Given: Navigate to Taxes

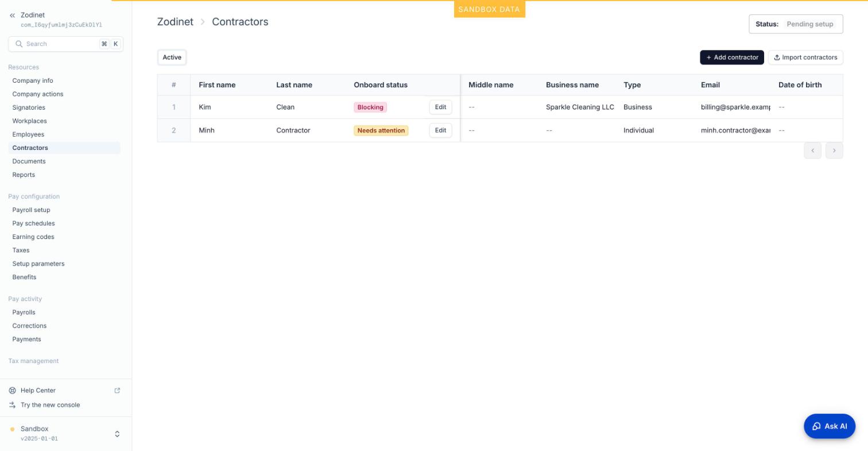Looking at the screenshot, I should (21, 250).
